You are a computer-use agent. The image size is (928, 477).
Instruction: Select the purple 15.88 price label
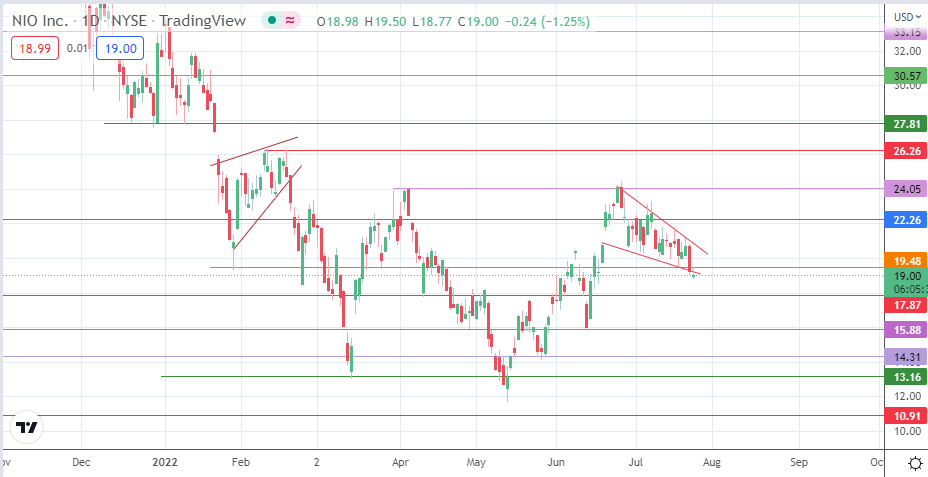click(905, 330)
